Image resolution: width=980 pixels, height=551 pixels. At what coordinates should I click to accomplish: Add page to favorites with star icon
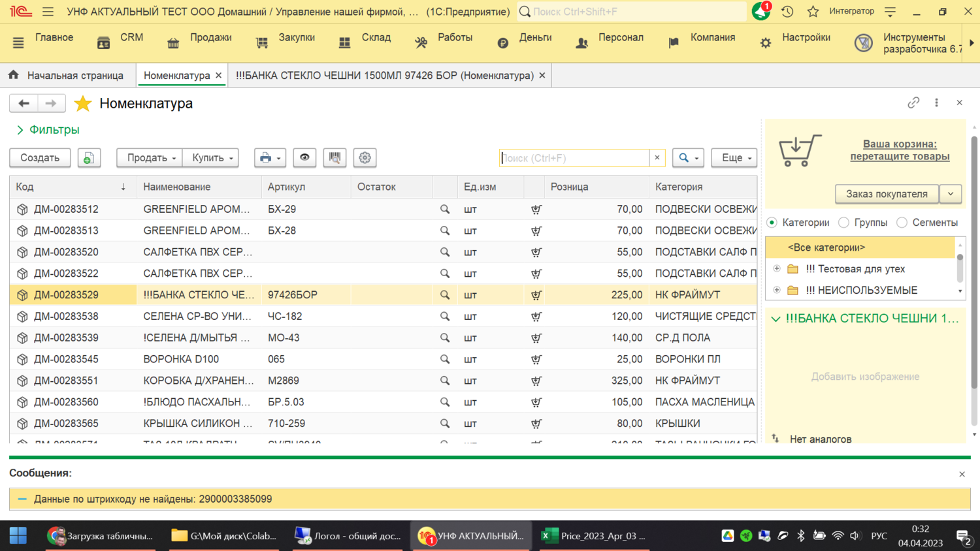click(83, 103)
